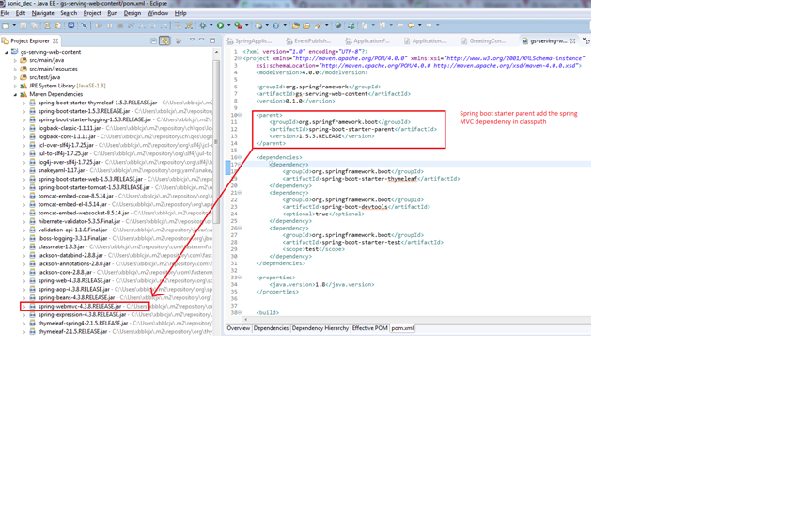Open the spring-webmvc-4.3.8.RELEASE.jar entry

[80, 306]
